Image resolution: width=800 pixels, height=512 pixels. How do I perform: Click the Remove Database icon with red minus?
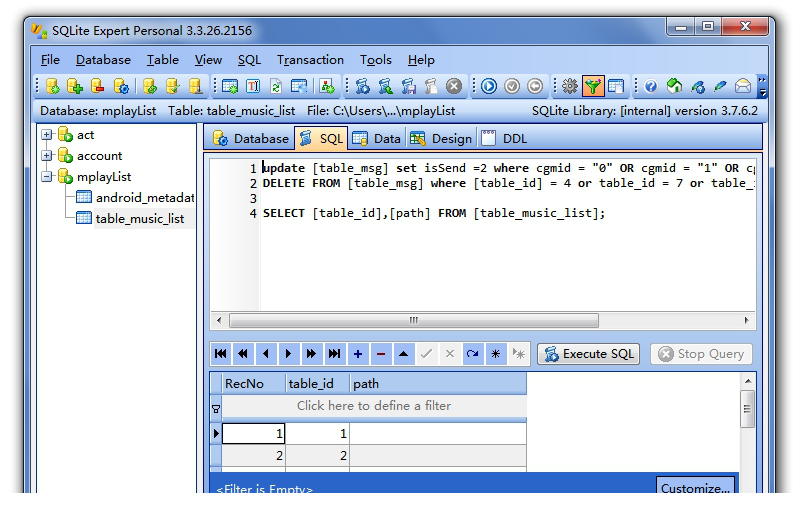click(97, 86)
